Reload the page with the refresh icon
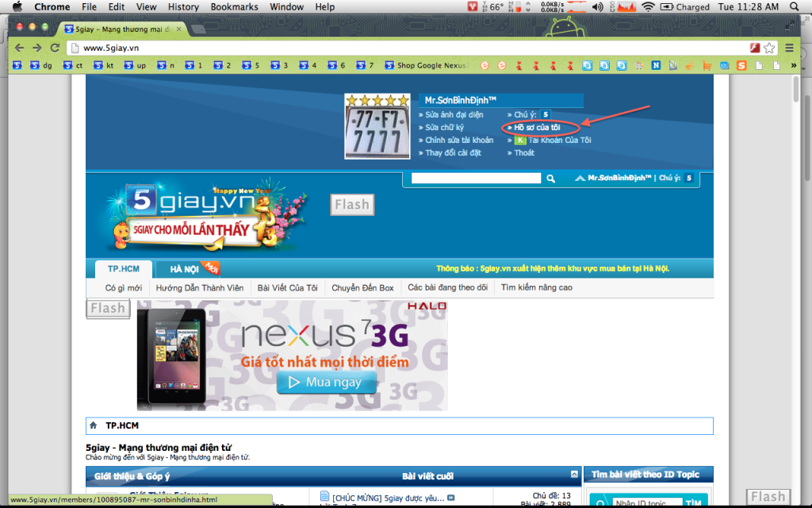Viewport: 812px width, 508px height. tap(56, 48)
